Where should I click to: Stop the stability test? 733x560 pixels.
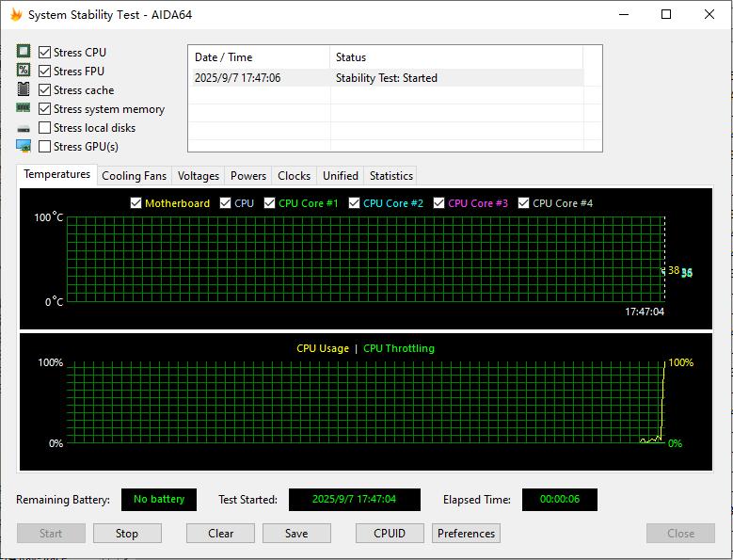click(127, 534)
